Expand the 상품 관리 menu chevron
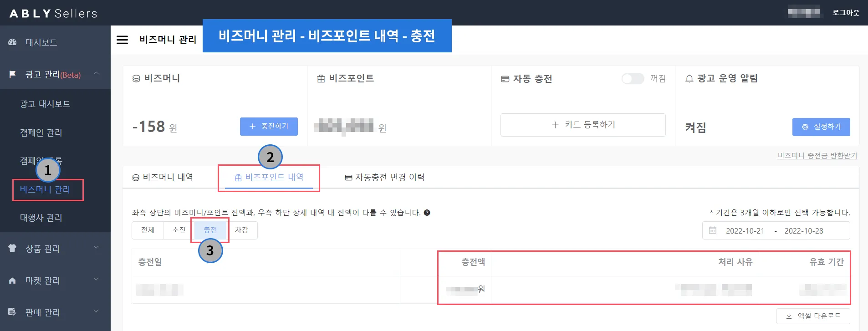Screen dimensions: 868x331 tap(96, 247)
